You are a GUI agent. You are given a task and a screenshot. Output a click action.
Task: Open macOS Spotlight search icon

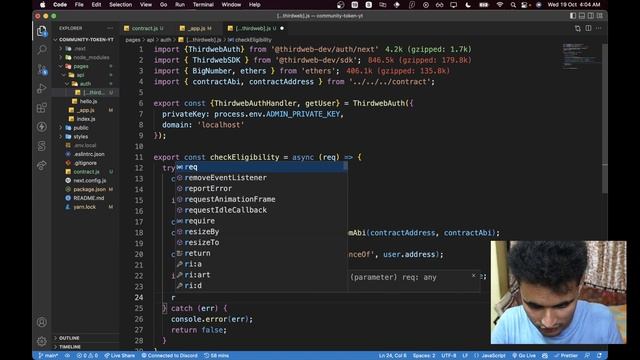pos(513,4)
